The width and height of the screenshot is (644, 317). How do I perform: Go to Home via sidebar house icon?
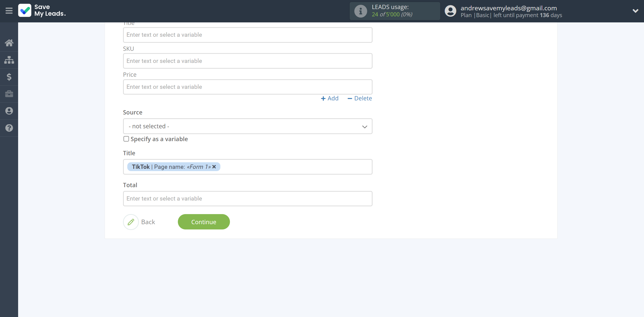pos(9,43)
